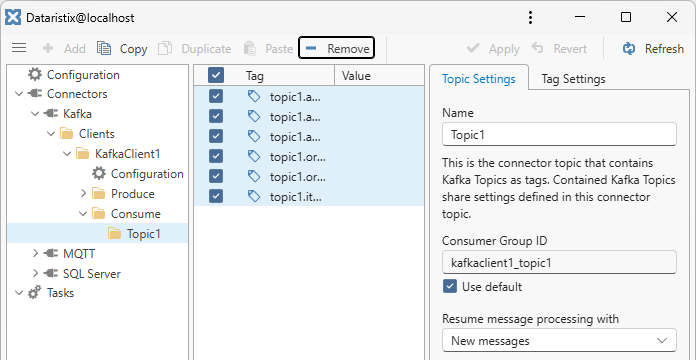696x360 pixels.
Task: Click the Revert button
Action: tap(559, 48)
